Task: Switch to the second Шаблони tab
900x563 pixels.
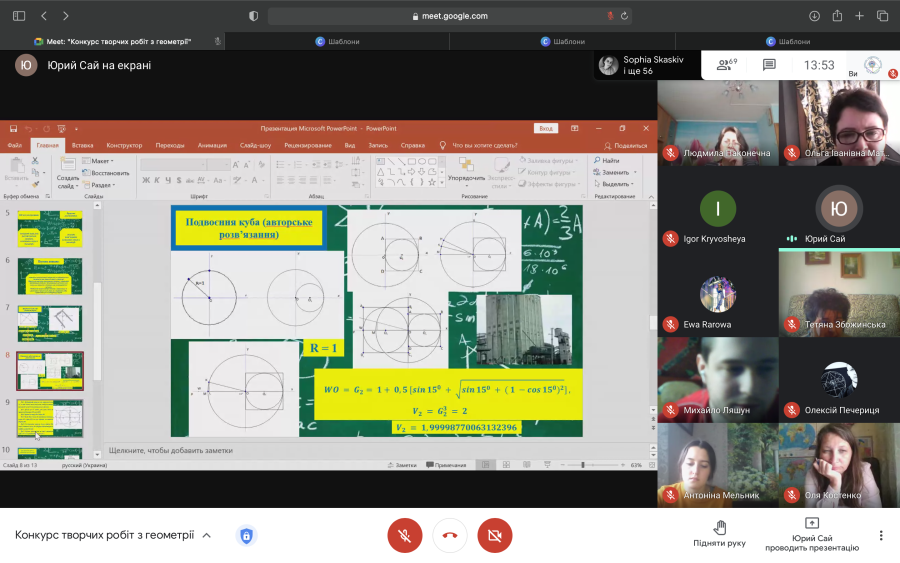Action: 562,41
